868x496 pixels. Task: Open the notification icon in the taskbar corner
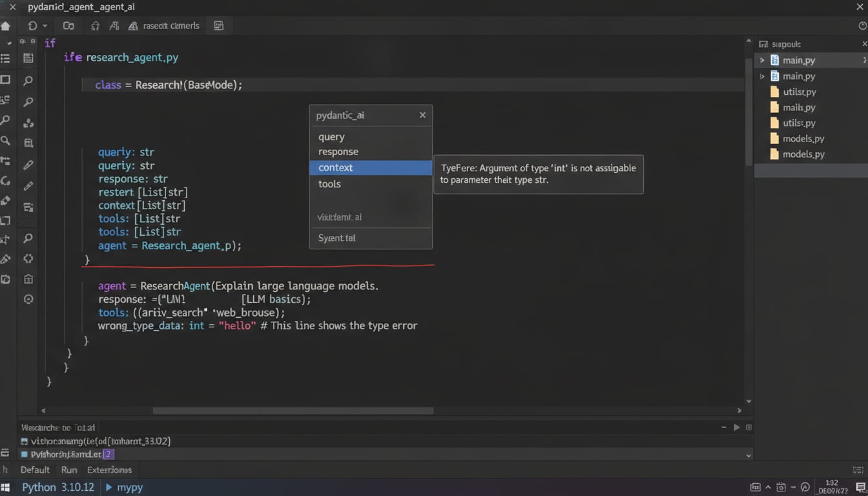(860, 488)
